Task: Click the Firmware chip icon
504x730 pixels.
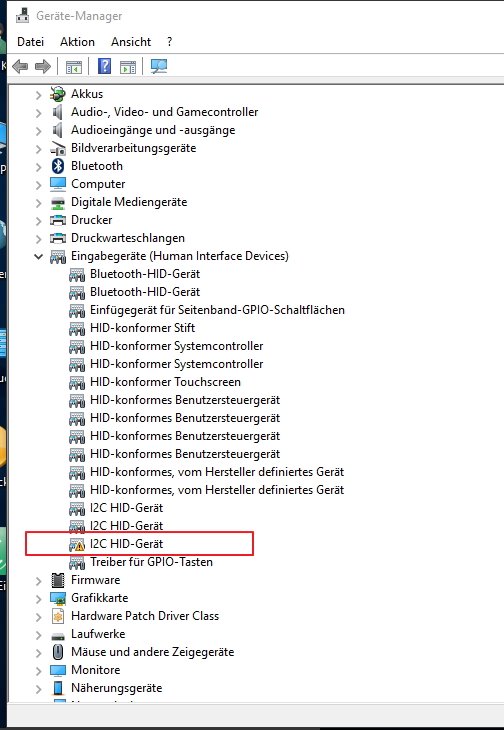Action: click(x=58, y=580)
